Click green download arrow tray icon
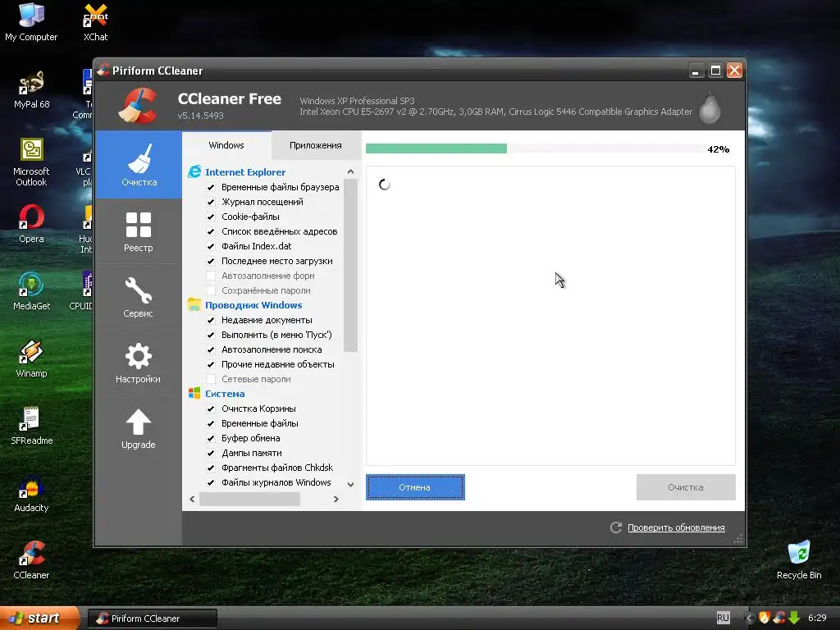The width and height of the screenshot is (840, 630). (x=794, y=618)
